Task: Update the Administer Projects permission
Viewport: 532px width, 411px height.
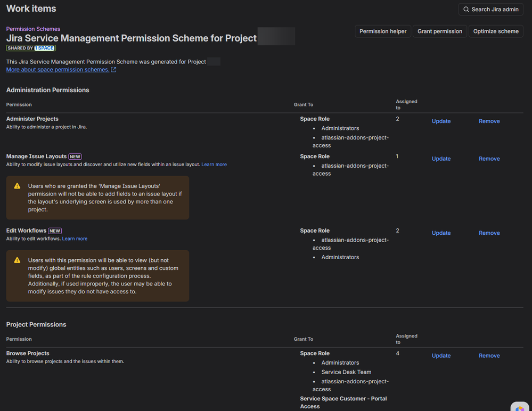Action: (x=441, y=121)
